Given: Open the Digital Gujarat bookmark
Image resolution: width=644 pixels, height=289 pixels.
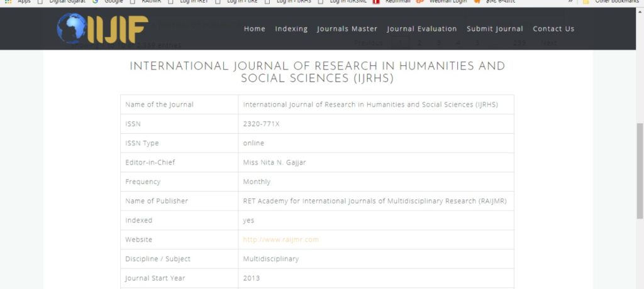Looking at the screenshot, I should 62,2.
